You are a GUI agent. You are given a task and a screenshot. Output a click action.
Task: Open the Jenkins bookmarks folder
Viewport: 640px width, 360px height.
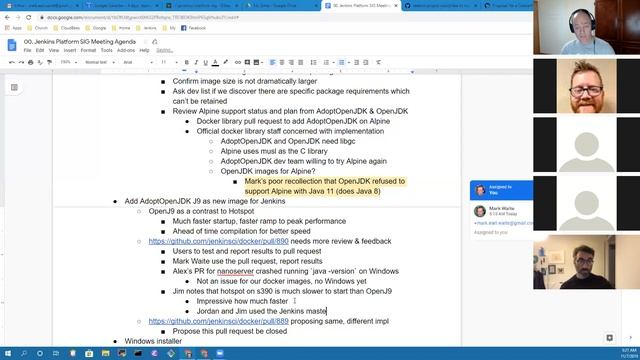[x=146, y=28]
